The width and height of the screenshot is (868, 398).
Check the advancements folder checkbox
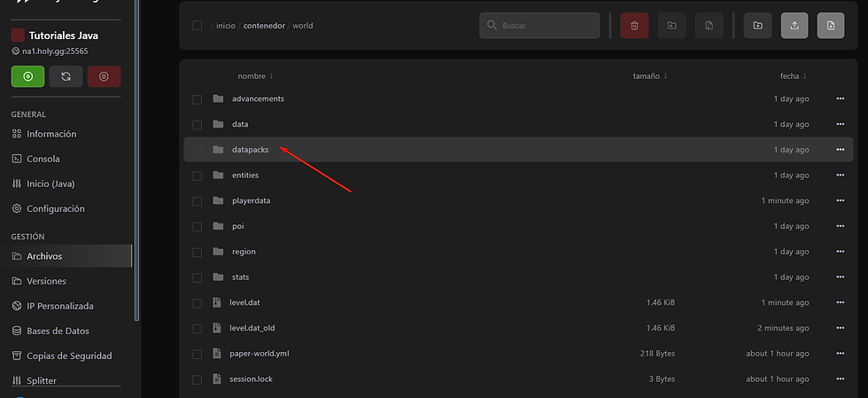tap(197, 99)
